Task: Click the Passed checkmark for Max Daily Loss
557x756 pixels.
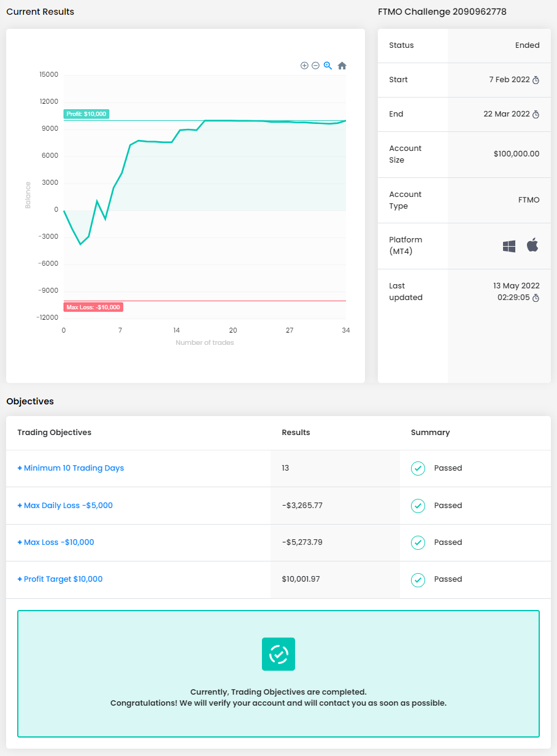Action: click(x=418, y=506)
